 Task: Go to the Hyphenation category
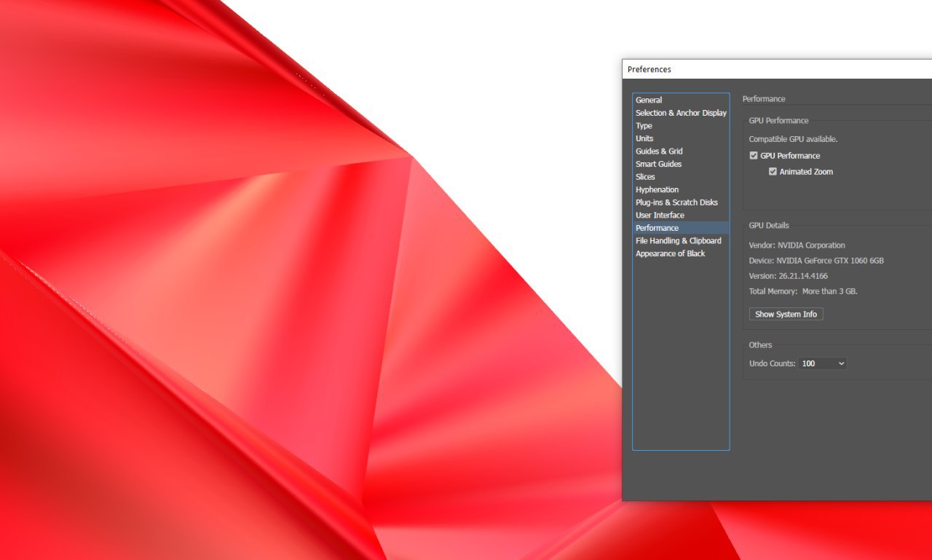[681, 189]
